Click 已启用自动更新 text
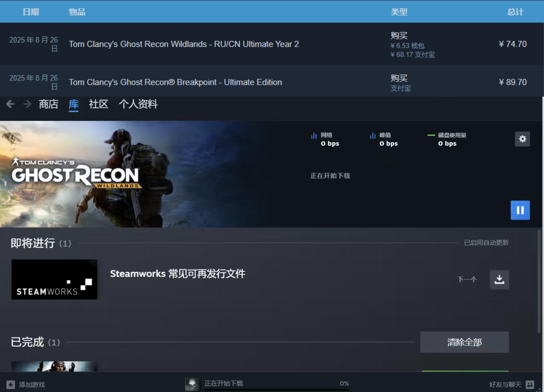This screenshot has height=392, width=544. click(x=486, y=243)
